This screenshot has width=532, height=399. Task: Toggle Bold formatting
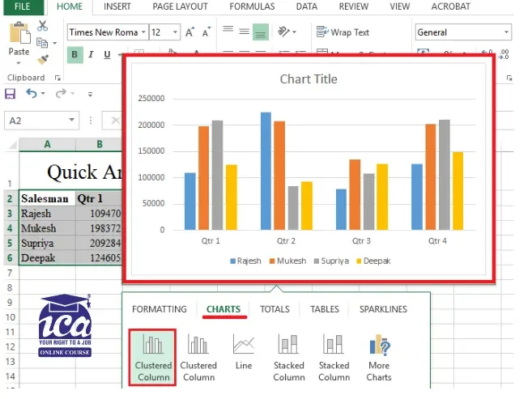75,55
